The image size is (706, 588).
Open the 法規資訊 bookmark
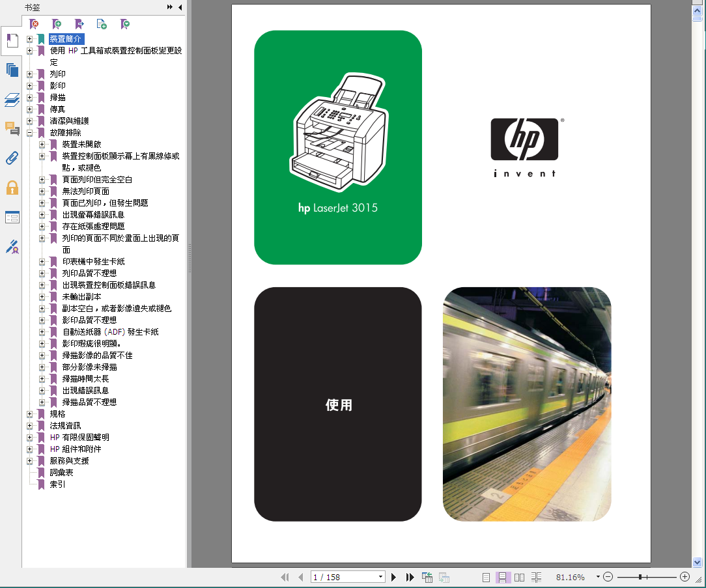[65, 425]
